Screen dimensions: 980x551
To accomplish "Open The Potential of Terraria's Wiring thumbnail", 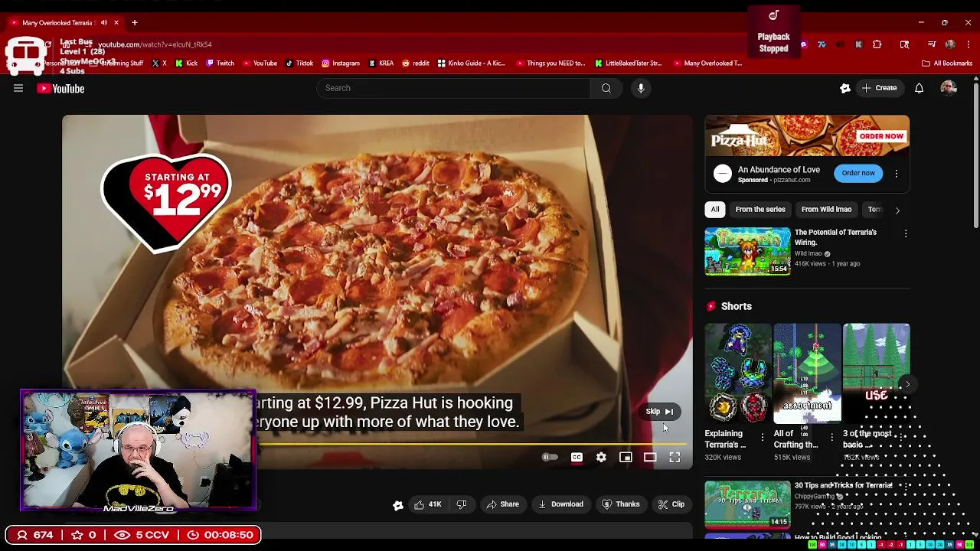I will [747, 251].
